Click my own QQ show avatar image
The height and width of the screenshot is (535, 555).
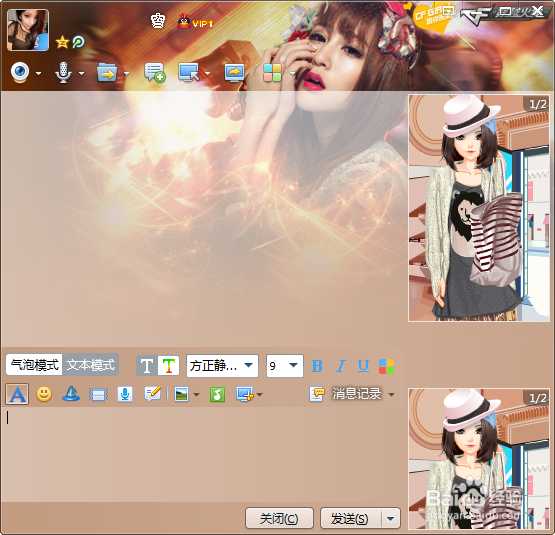click(479, 459)
